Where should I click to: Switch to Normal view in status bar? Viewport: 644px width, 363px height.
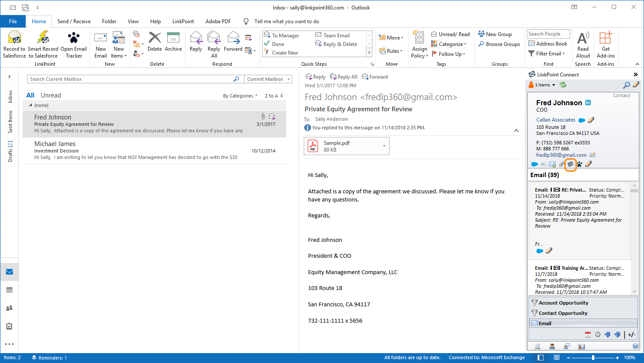click(541, 357)
